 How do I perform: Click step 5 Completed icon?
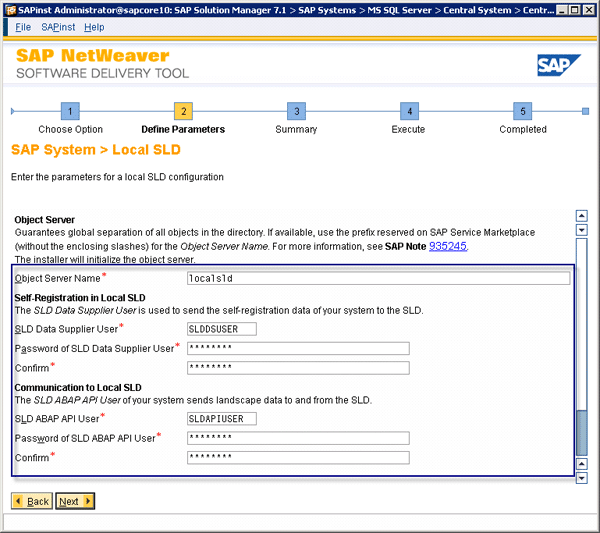coord(522,111)
